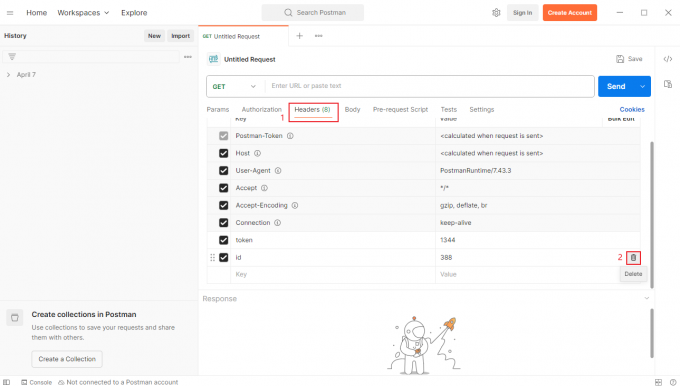Click the empty Key field in headers
The width and height of the screenshot is (680, 386).
(x=333, y=275)
